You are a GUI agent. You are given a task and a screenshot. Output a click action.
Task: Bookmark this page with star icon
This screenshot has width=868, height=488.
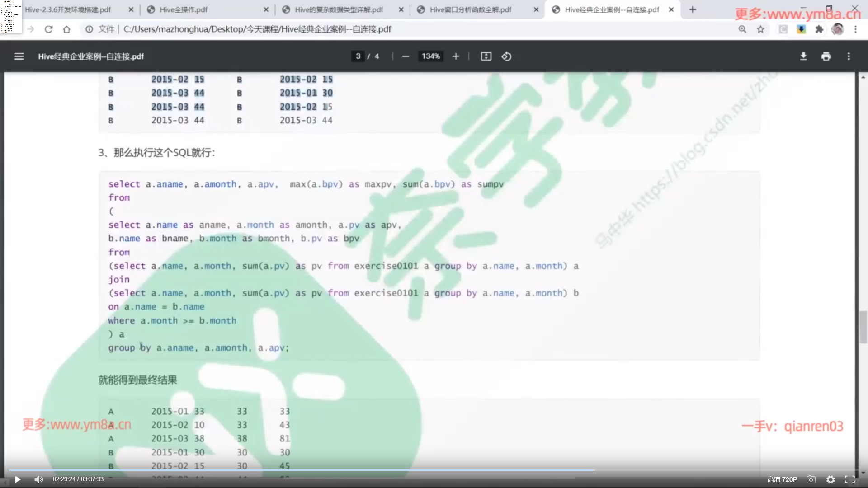click(x=761, y=29)
